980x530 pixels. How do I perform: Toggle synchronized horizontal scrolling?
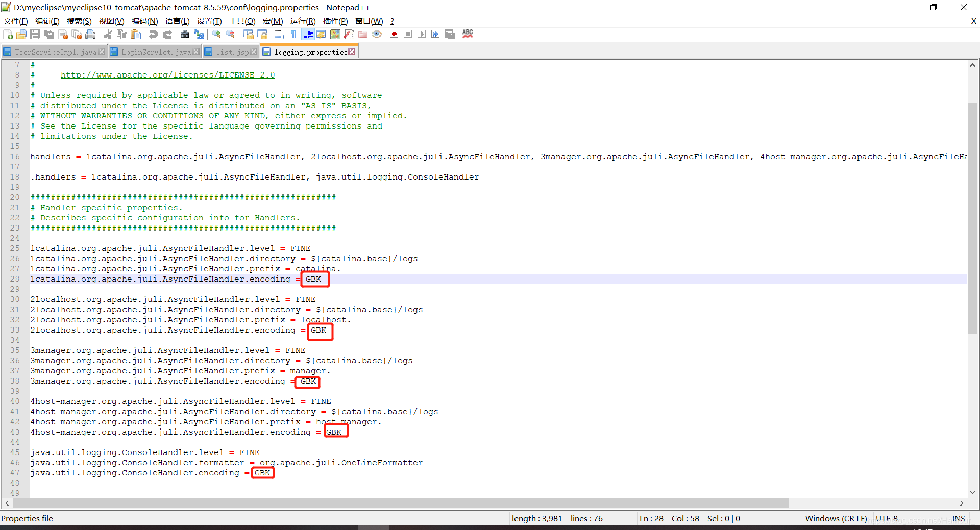click(262, 34)
